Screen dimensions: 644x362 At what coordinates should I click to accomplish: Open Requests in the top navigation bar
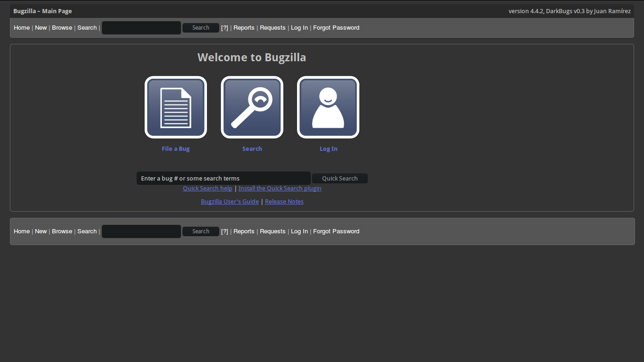click(x=272, y=28)
